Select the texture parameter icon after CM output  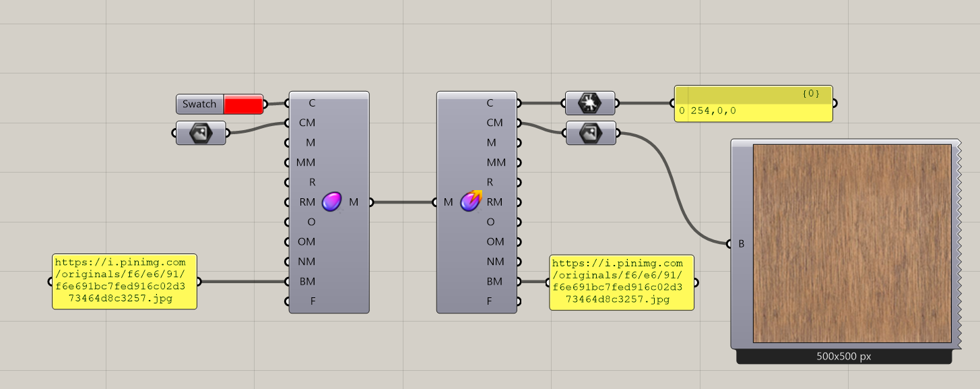coord(590,133)
